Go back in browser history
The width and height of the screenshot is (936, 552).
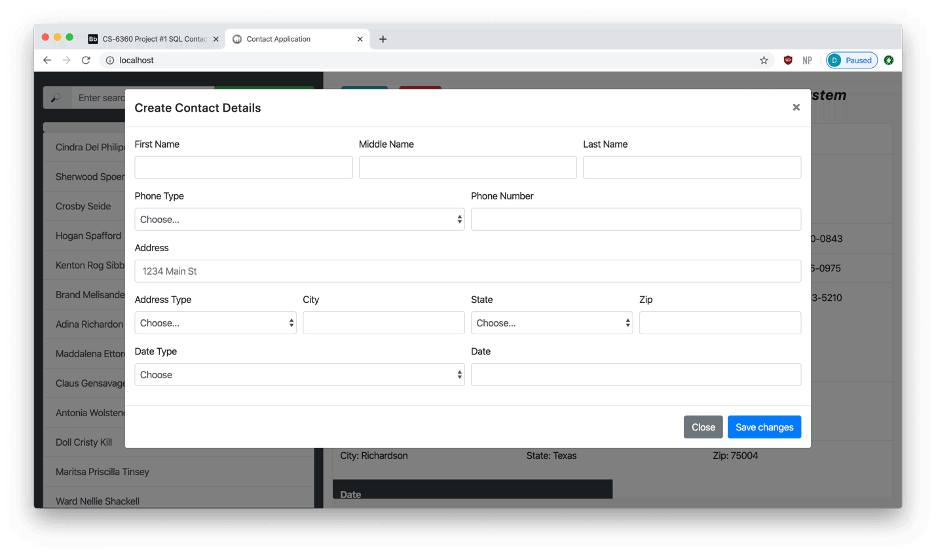(x=47, y=60)
